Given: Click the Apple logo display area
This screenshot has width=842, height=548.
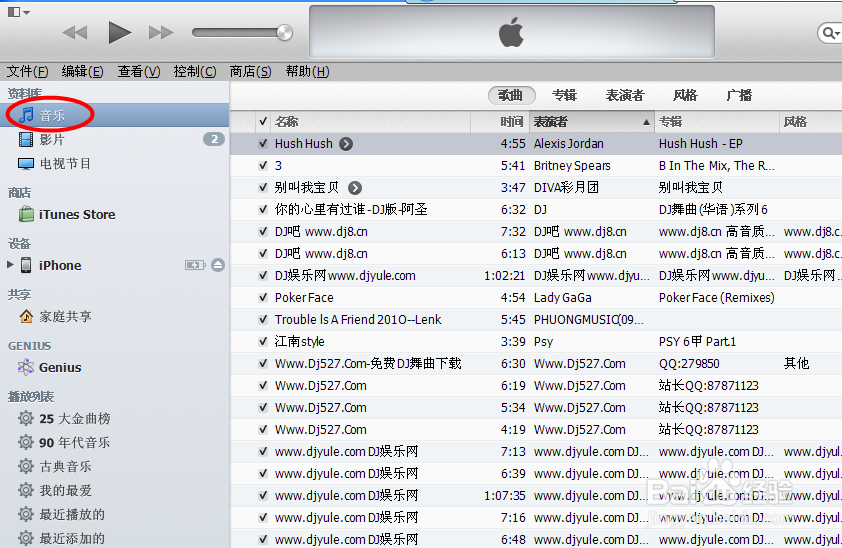Looking at the screenshot, I should click(512, 32).
